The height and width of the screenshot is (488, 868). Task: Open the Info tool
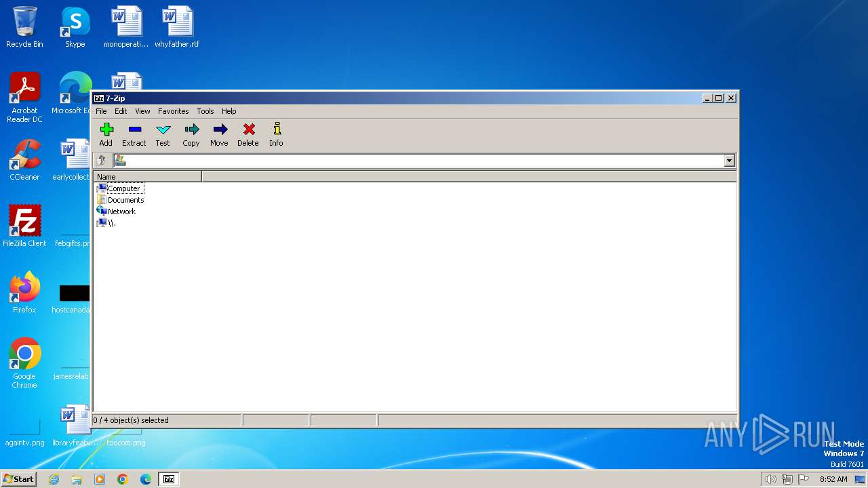(276, 134)
